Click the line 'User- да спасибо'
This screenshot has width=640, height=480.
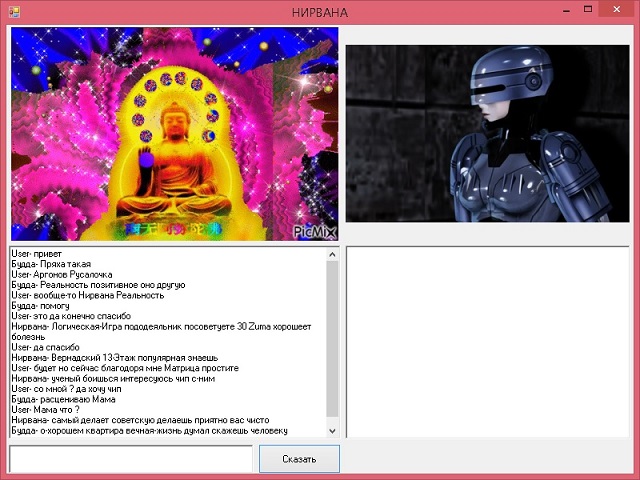tap(45, 347)
